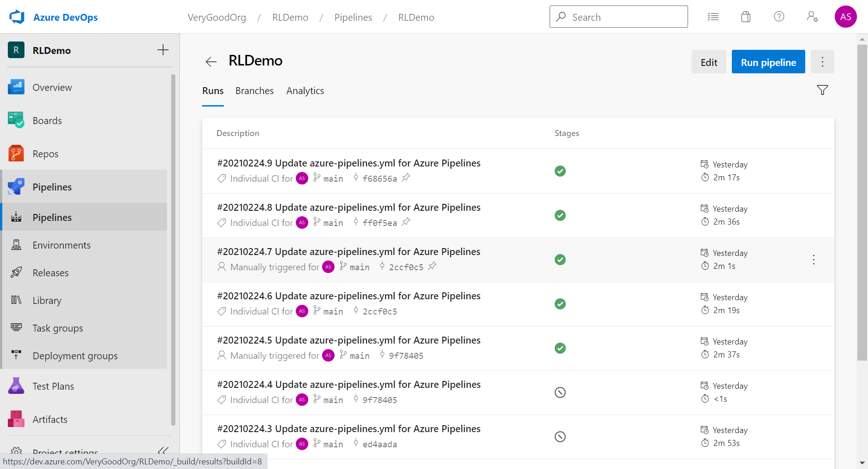868x469 pixels.
Task: Click the pin icon beside commit f68656a
Action: tap(406, 178)
